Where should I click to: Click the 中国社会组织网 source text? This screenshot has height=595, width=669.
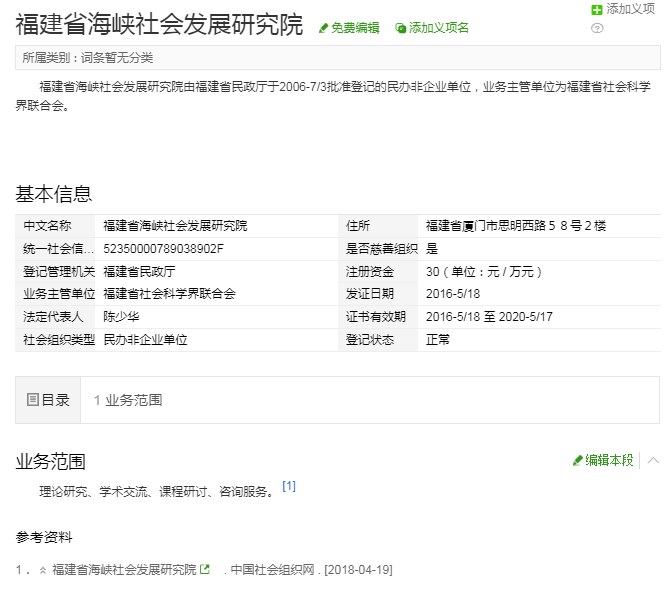(272, 570)
